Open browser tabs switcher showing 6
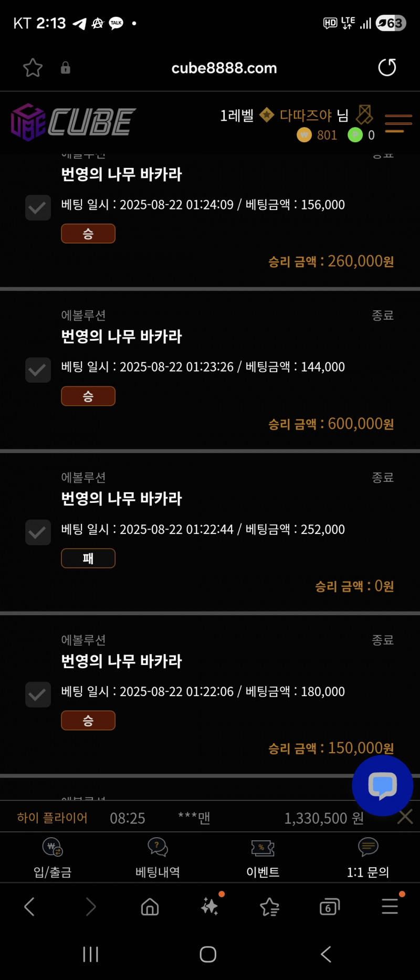Image resolution: width=420 pixels, height=980 pixels. [x=329, y=907]
